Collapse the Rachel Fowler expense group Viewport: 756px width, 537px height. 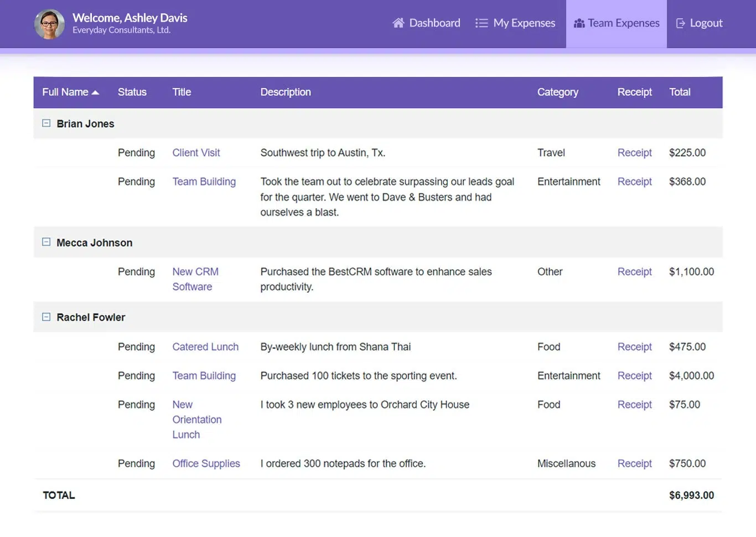tap(46, 317)
